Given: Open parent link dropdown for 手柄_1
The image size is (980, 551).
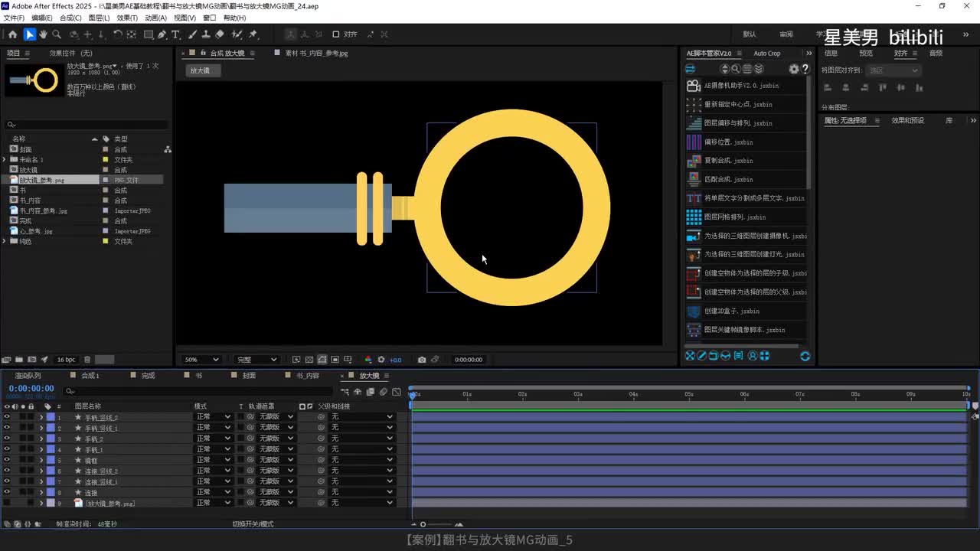Looking at the screenshot, I should pyautogui.click(x=362, y=449).
